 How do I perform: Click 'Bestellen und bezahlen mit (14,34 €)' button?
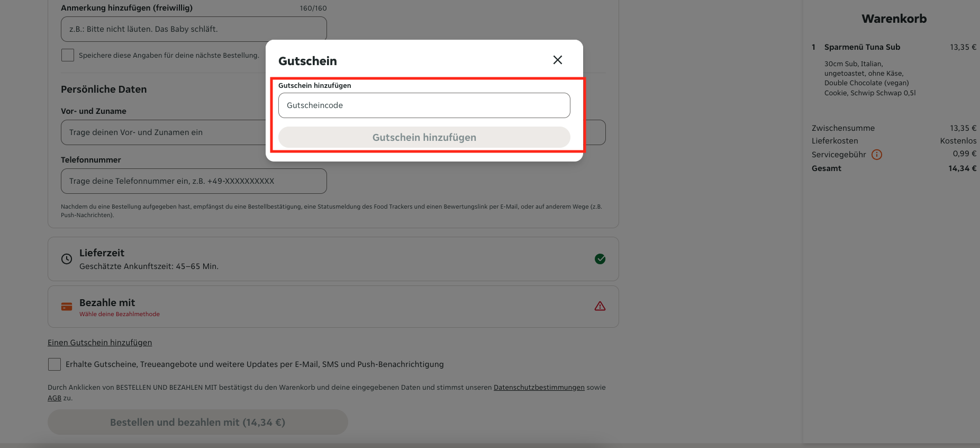pyautogui.click(x=198, y=422)
